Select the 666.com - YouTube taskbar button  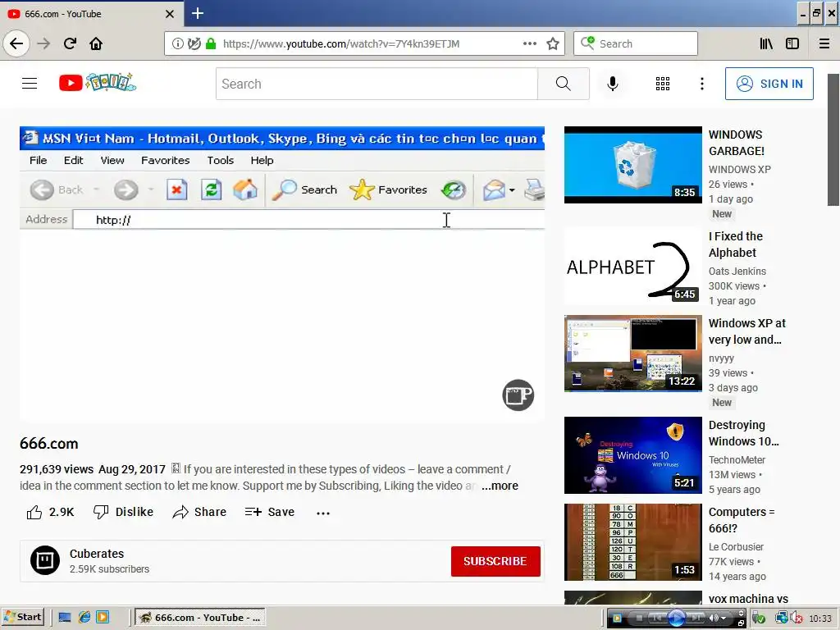(199, 617)
